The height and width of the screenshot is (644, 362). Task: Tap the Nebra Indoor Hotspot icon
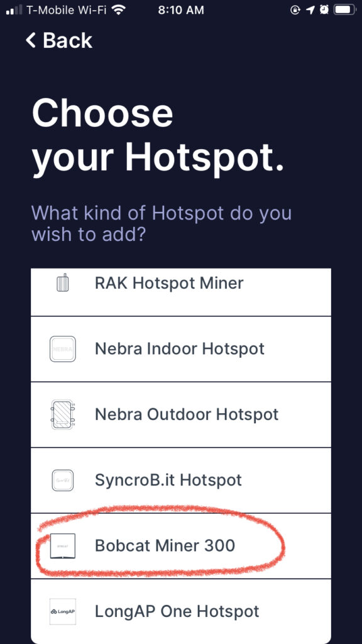[x=62, y=348]
